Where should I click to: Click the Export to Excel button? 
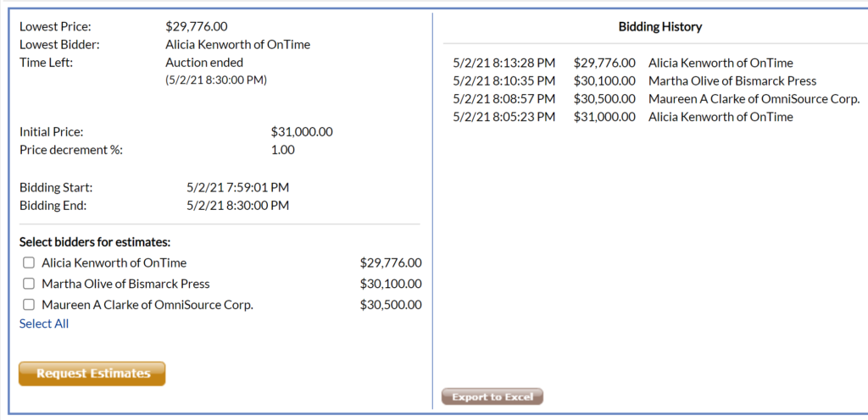pyautogui.click(x=492, y=397)
